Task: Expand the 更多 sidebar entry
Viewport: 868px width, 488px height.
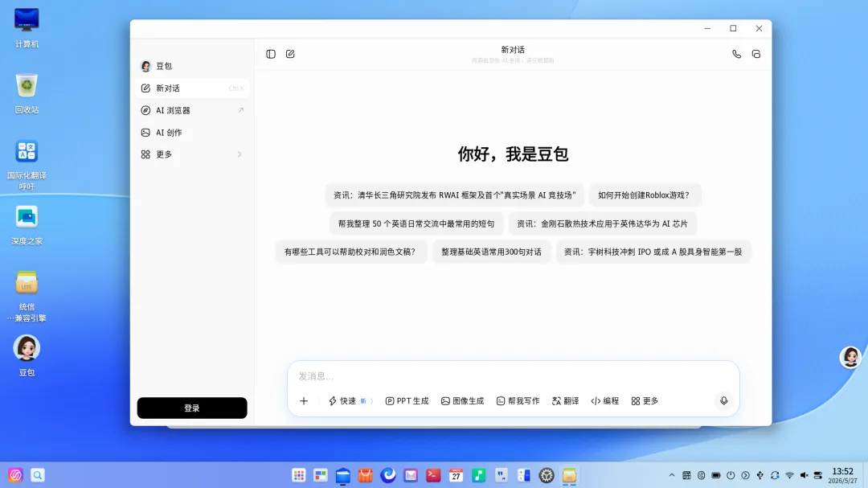Action: pyautogui.click(x=192, y=154)
